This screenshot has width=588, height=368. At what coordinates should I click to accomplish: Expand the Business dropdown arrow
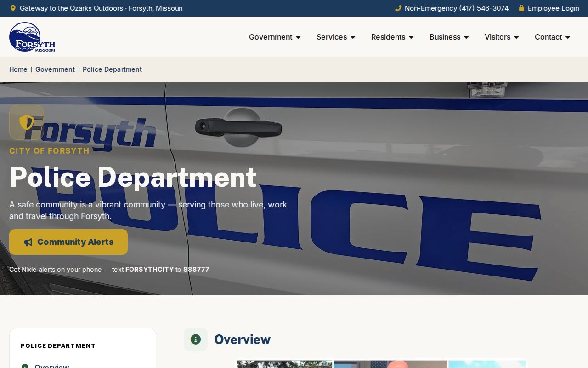pyautogui.click(x=466, y=37)
